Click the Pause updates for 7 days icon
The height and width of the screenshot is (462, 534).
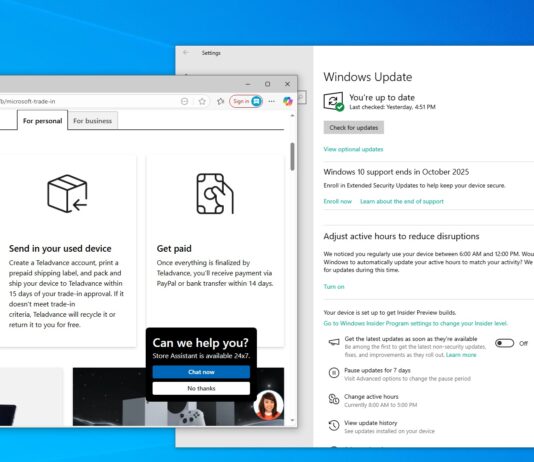click(334, 373)
